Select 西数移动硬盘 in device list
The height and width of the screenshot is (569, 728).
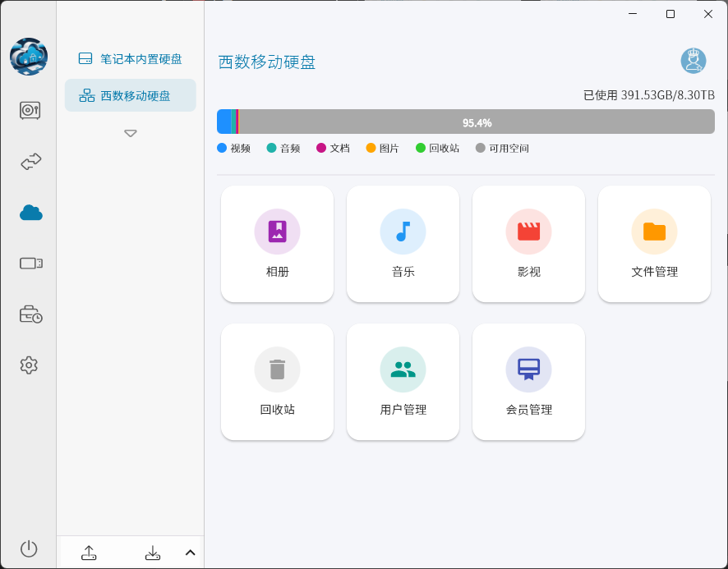(131, 95)
